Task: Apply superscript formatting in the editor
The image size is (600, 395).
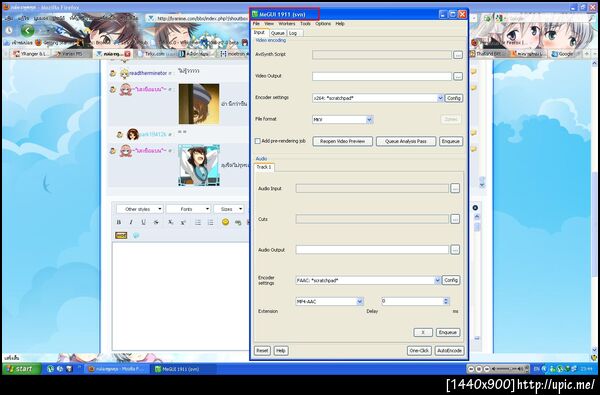Action: (183, 222)
